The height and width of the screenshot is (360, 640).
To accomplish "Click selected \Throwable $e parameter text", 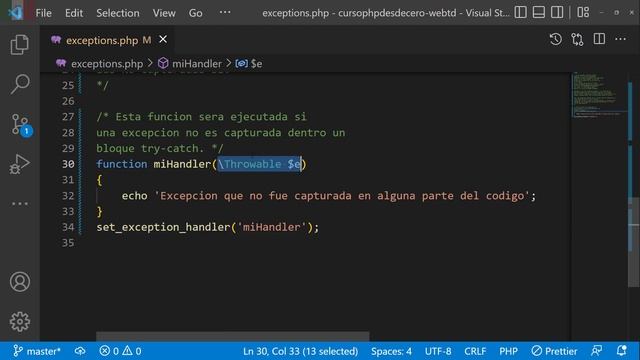I will pos(260,164).
